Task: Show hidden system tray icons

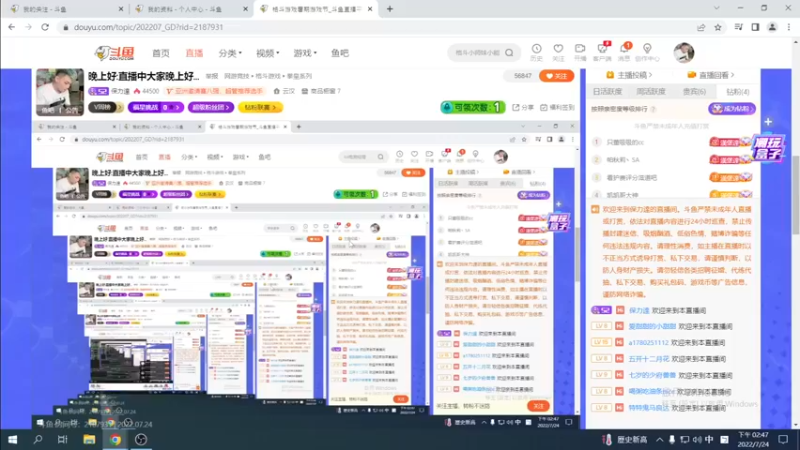Action: coord(659,439)
